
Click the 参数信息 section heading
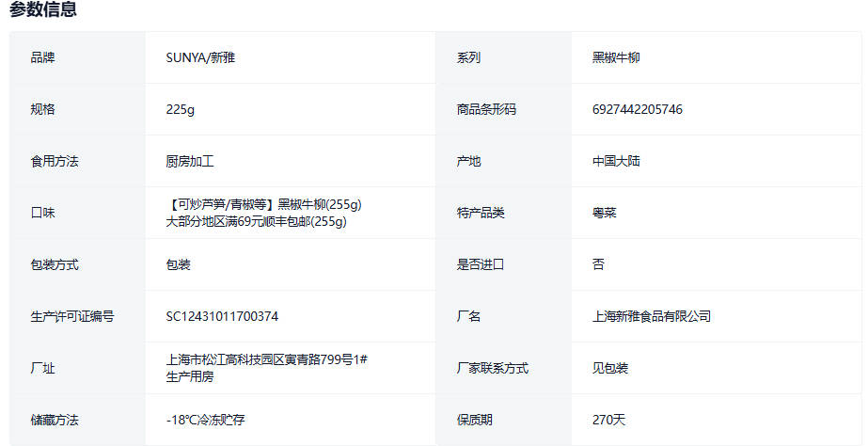[x=43, y=10]
